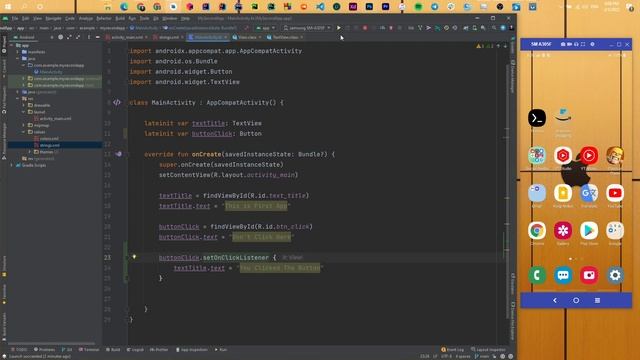Open the Amazon Shopping app on the phone
Screen dimensions: 640x360
[563, 116]
